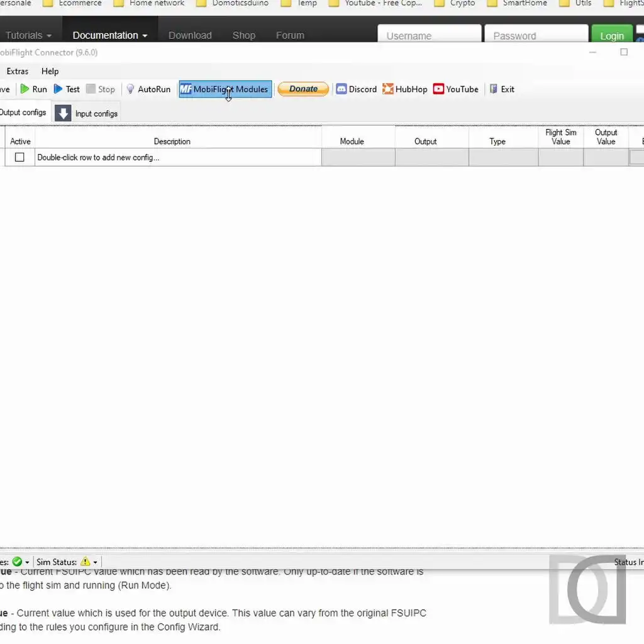Viewport: 644px width, 644px height.
Task: Switch to the Output configs tab
Action: 23,113
